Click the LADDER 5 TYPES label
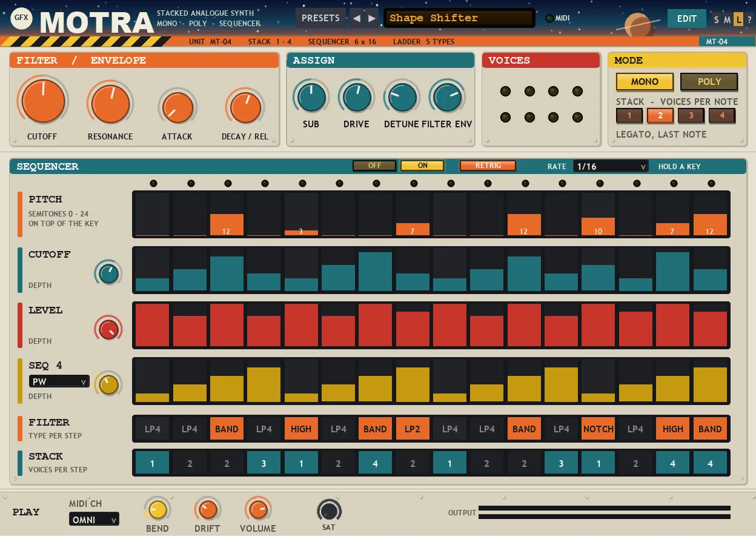The height and width of the screenshot is (536, 756). point(423,42)
